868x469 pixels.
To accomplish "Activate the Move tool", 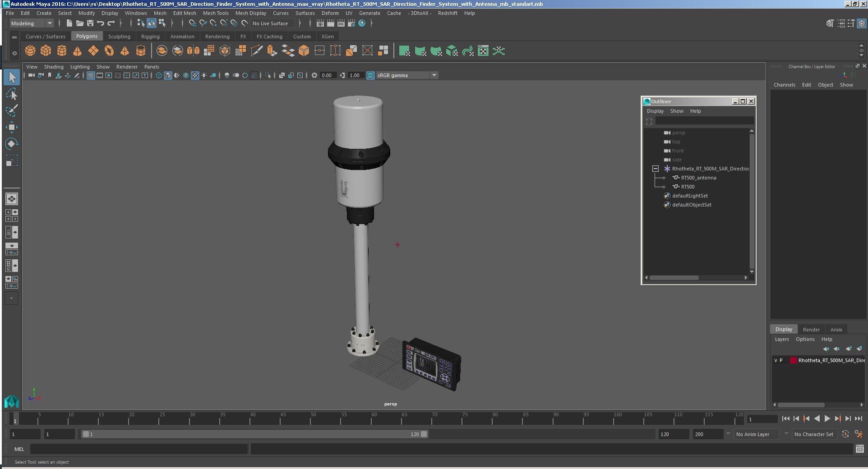I will coord(12,127).
